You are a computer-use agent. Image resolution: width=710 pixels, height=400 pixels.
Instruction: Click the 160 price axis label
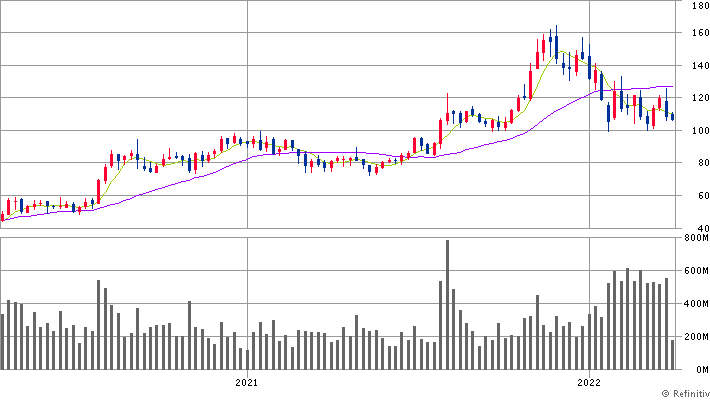(696, 34)
